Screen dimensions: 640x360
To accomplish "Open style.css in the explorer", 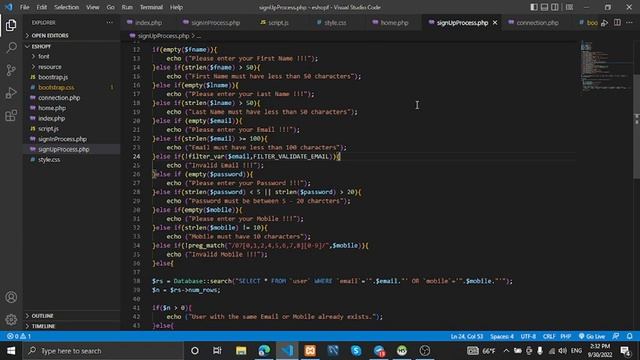I will pyautogui.click(x=71, y=160).
